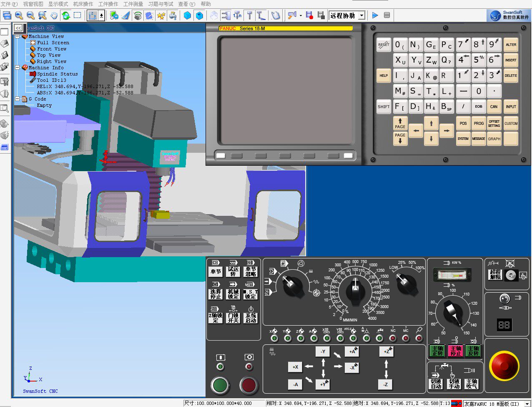Click the zoom in magnifier toolbar icon
This screenshot has height=407, width=532.
coord(19,15)
